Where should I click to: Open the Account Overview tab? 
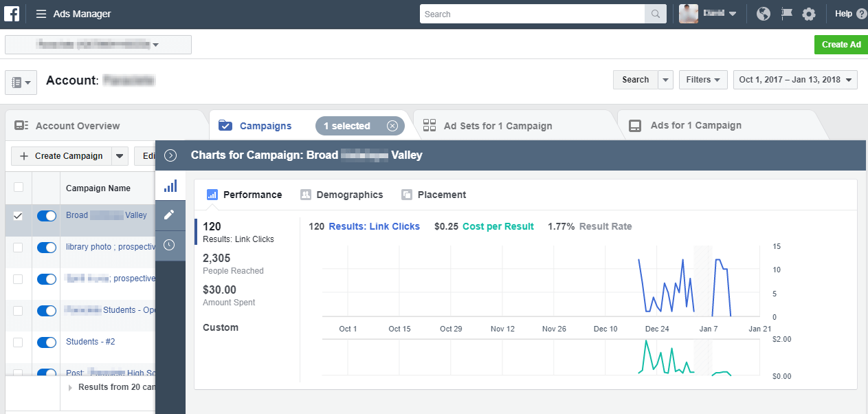[x=77, y=126]
